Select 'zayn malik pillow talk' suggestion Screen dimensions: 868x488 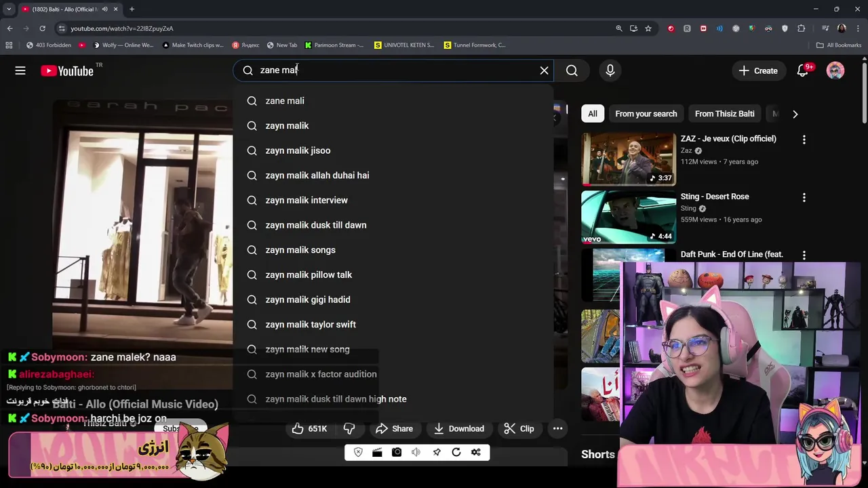click(393, 274)
